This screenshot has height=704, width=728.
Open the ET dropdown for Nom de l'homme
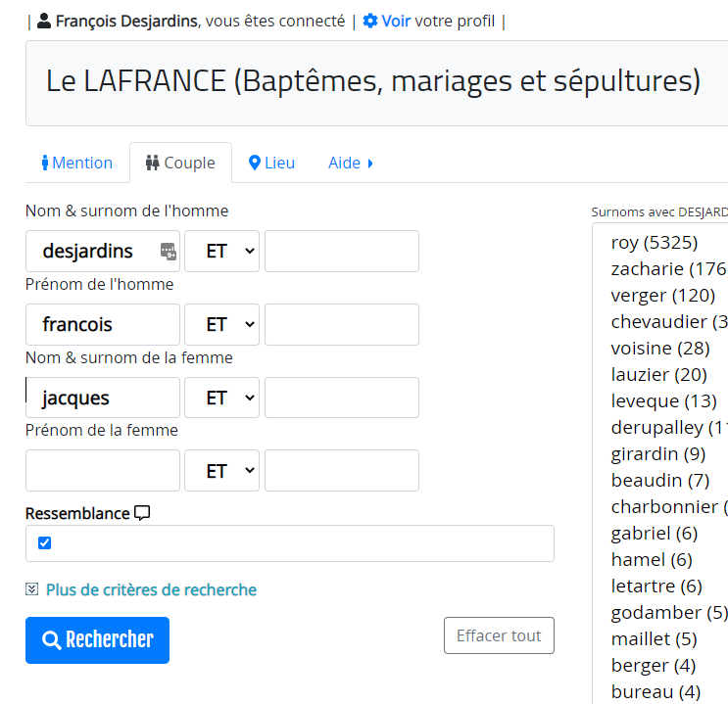point(222,251)
